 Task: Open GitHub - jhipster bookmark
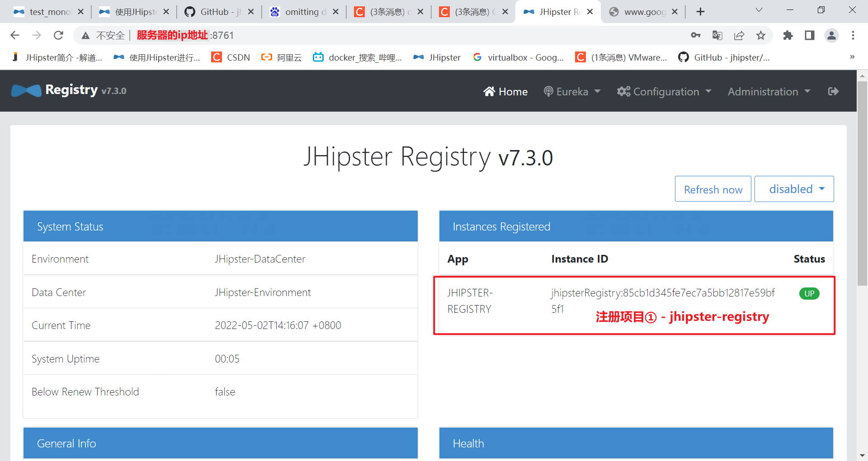724,57
